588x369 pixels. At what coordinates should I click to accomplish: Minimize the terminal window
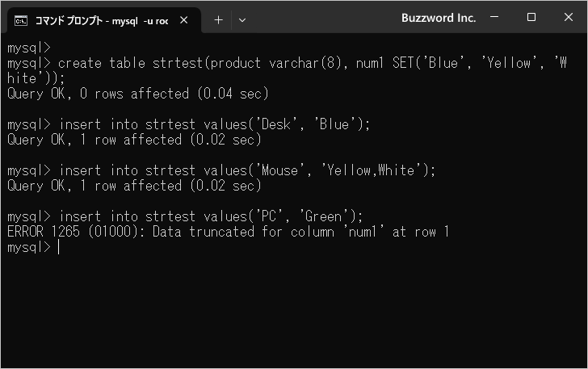point(494,17)
